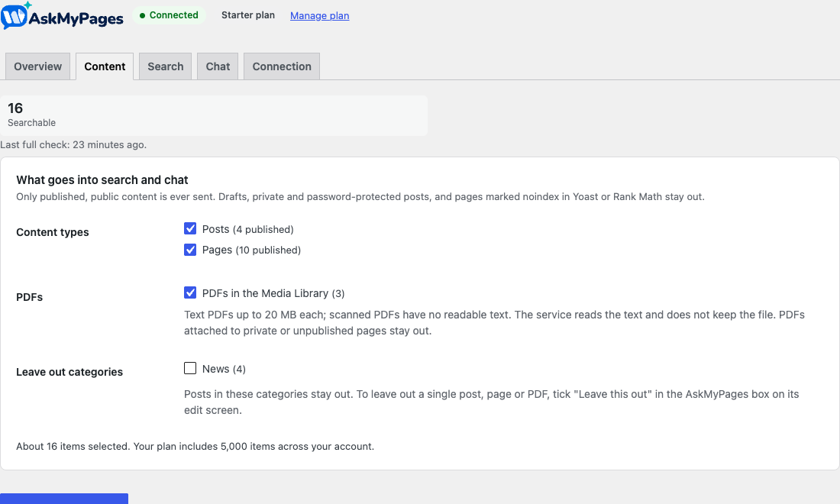Click the "PDFs" row label
The image size is (840, 504).
point(30,297)
